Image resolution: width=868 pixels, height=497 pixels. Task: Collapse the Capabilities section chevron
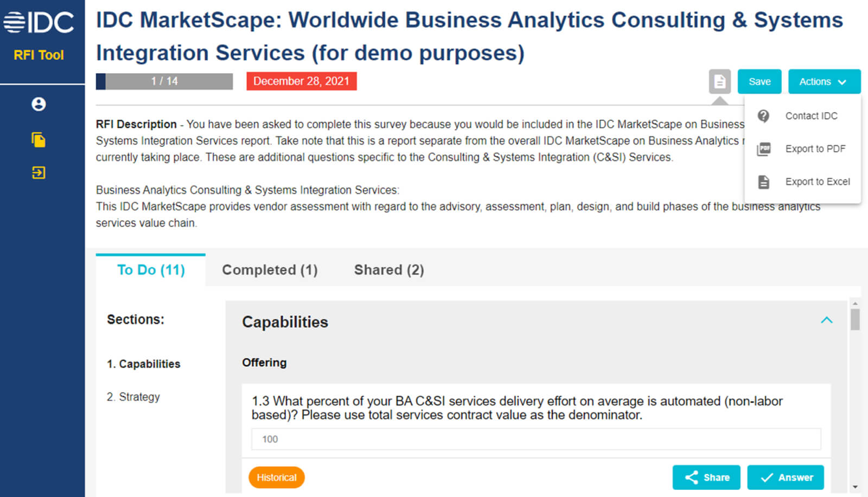tap(826, 320)
